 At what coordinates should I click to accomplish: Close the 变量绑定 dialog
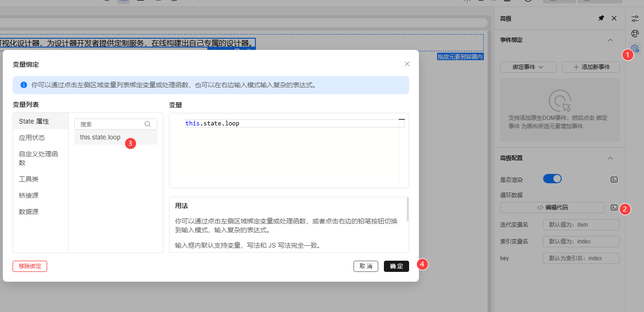tap(407, 64)
